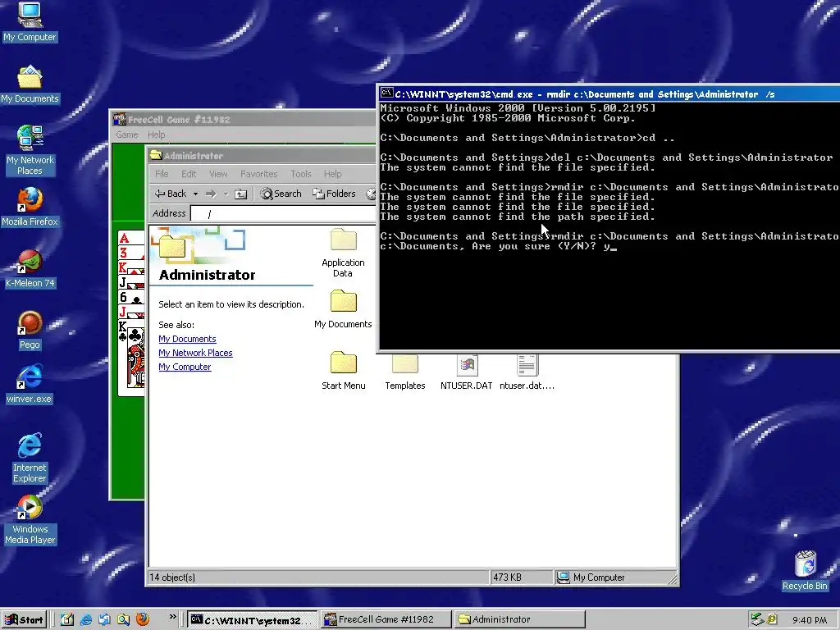Image resolution: width=840 pixels, height=630 pixels.
Task: Open the Back history dropdown arrow
Action: tap(195, 194)
